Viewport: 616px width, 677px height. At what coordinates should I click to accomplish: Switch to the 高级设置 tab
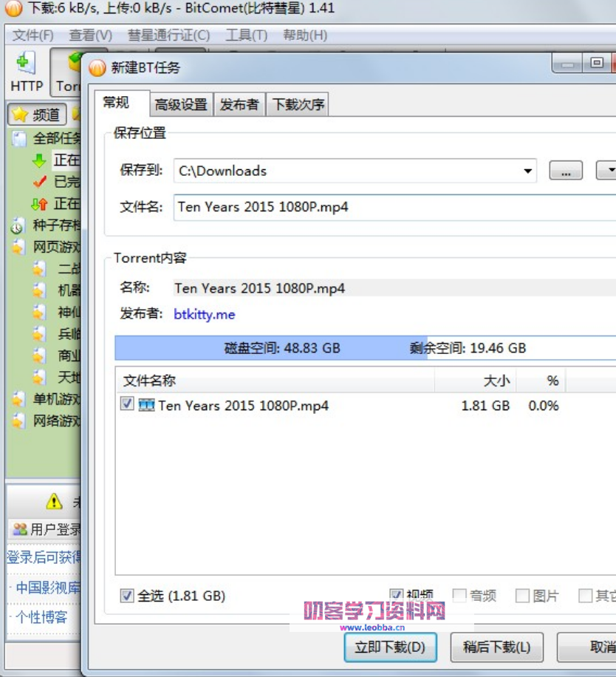(181, 104)
